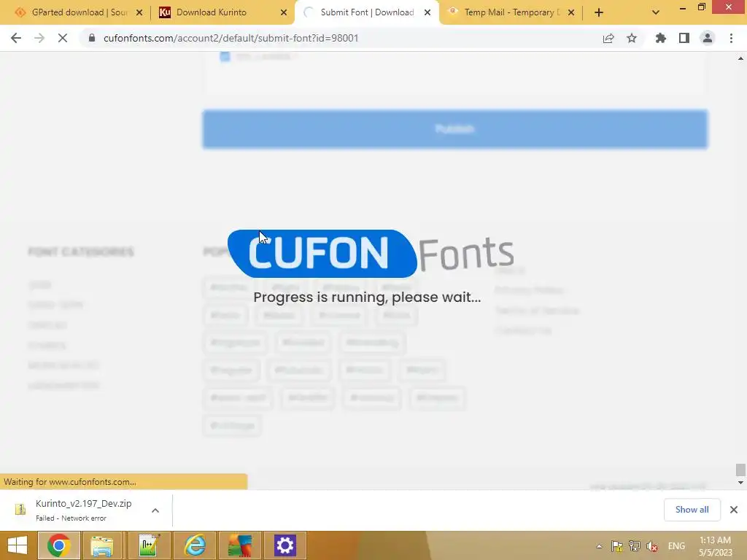Switch to Temp Mail tab

pos(509,12)
